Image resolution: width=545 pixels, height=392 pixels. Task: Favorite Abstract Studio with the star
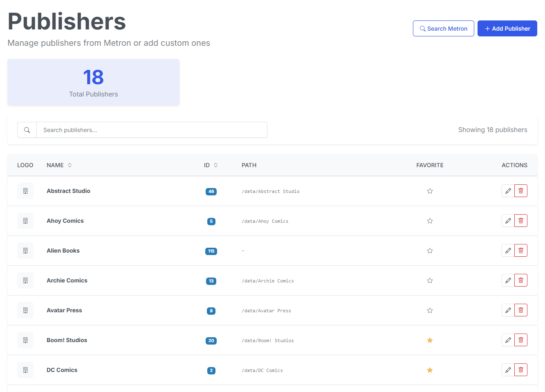pos(430,191)
